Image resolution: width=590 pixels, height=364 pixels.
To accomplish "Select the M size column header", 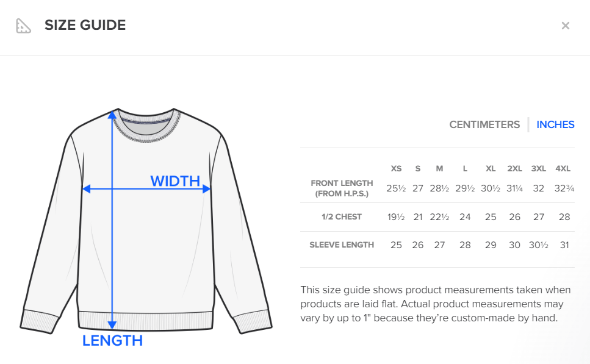I will click(439, 168).
